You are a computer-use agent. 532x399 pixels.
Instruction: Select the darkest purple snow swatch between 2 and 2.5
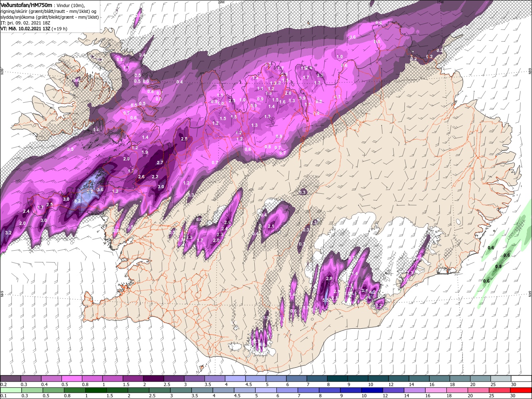click(153, 379)
